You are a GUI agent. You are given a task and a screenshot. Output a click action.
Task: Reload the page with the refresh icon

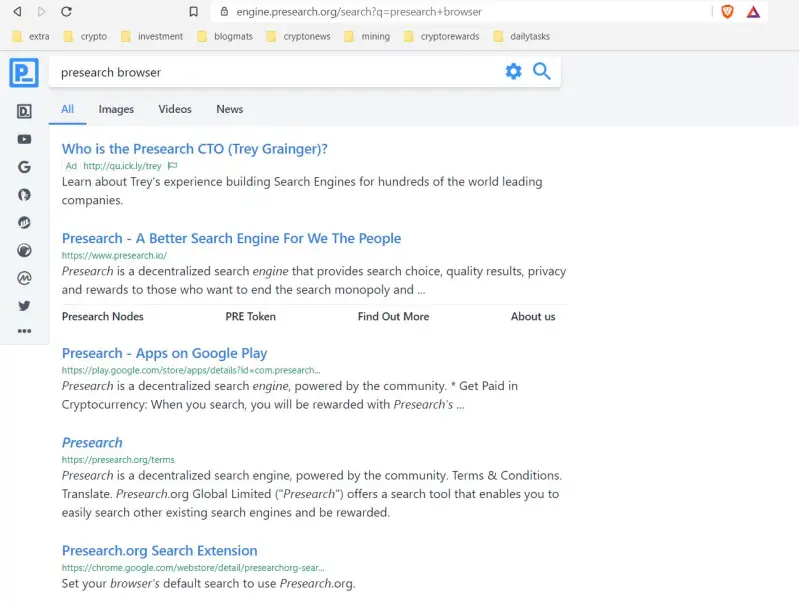click(66, 11)
